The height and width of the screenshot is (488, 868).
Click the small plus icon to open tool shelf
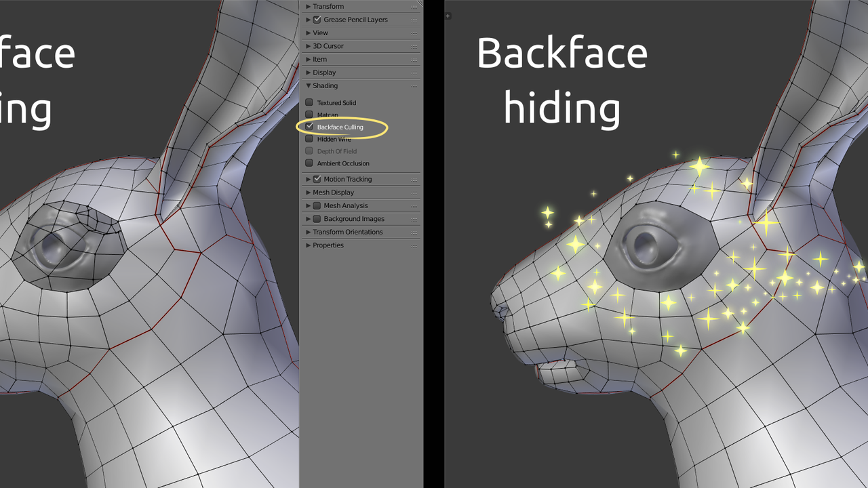448,16
